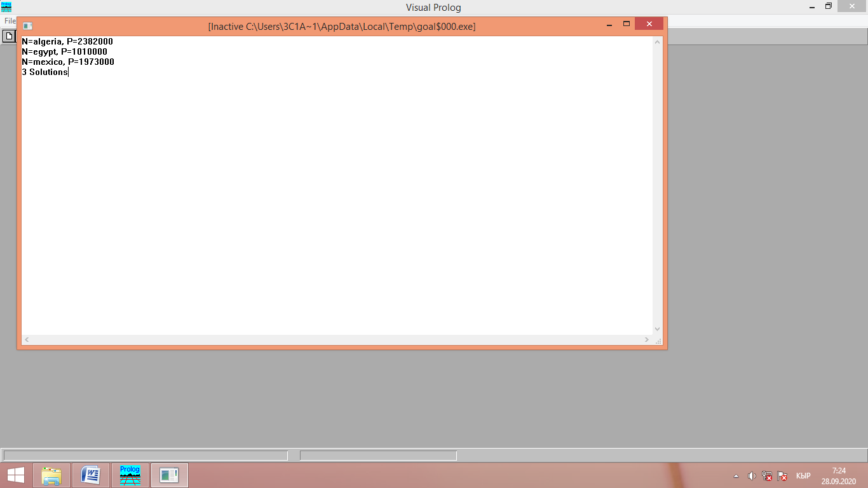Open the File menu in Visual Prolog
This screenshot has width=868, height=488.
(x=10, y=21)
